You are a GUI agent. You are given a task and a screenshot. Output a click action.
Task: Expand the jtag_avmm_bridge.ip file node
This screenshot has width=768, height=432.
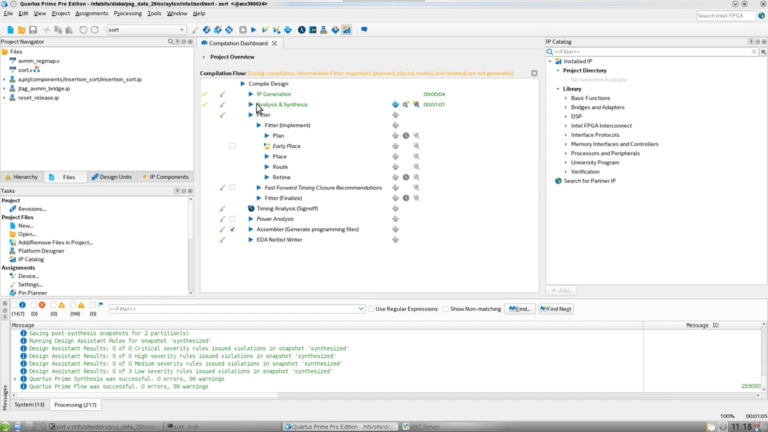pos(4,89)
